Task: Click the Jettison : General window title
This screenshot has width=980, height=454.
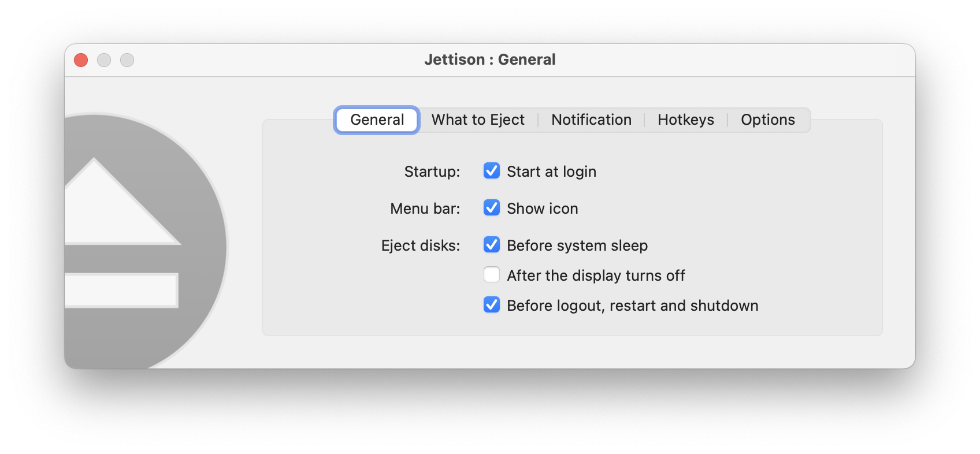Action: pyautogui.click(x=490, y=59)
